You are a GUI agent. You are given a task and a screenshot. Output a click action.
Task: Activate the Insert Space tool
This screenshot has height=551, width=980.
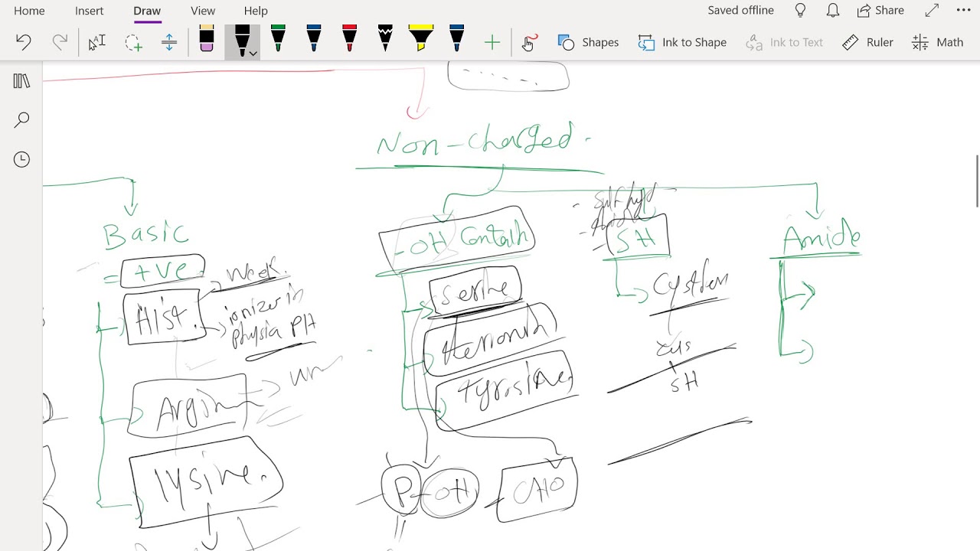(169, 42)
